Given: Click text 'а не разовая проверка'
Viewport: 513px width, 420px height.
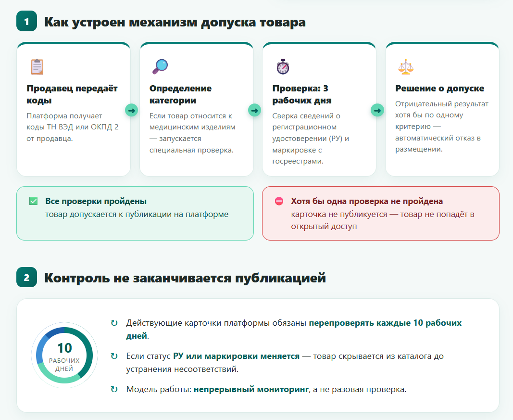Looking at the screenshot, I should [x=360, y=389].
